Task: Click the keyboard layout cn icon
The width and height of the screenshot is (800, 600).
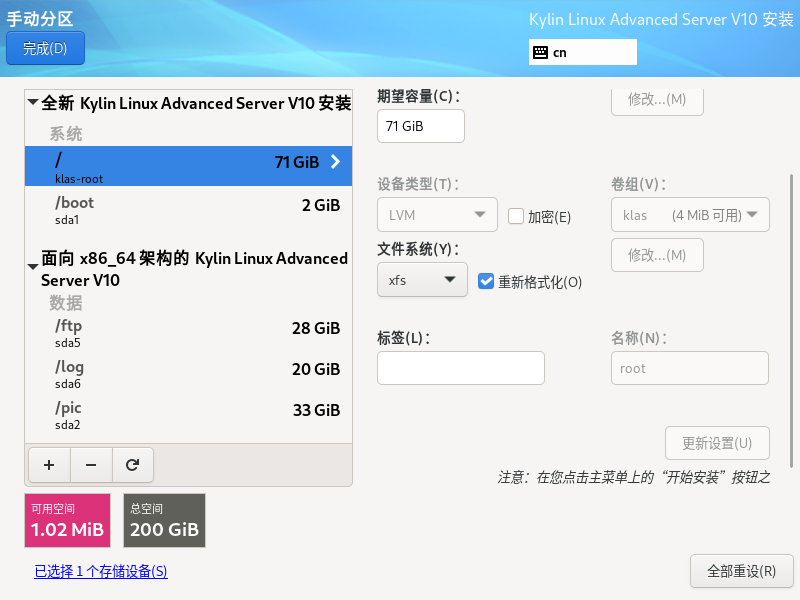Action: pos(540,52)
